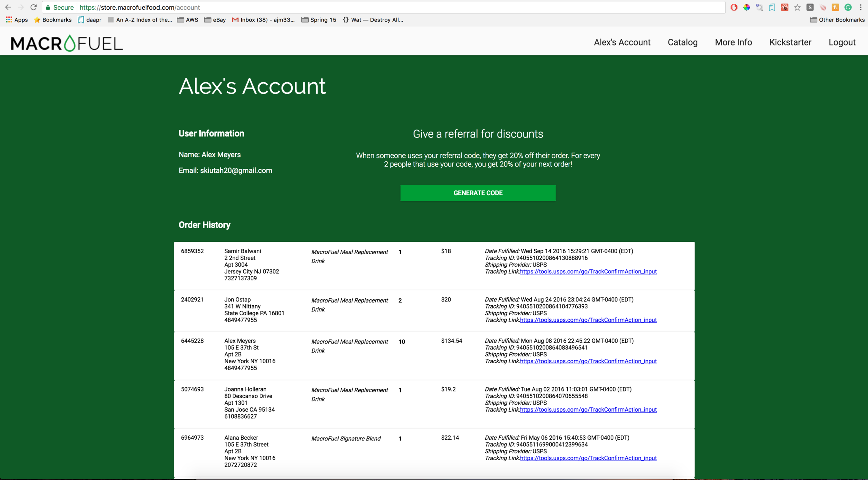The image size is (868, 480).
Task: Open the Bookmarks star folder
Action: coord(53,20)
